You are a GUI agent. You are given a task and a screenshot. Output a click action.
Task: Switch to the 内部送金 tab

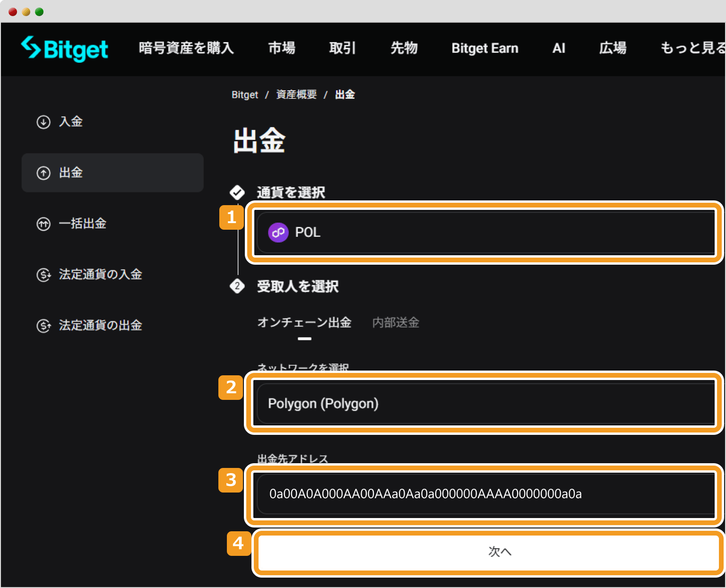click(396, 323)
